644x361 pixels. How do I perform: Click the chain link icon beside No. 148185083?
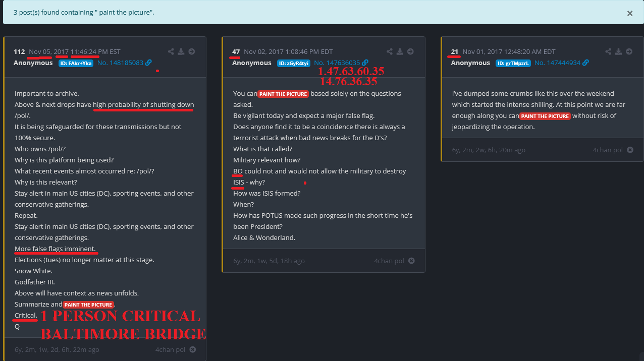coord(148,63)
